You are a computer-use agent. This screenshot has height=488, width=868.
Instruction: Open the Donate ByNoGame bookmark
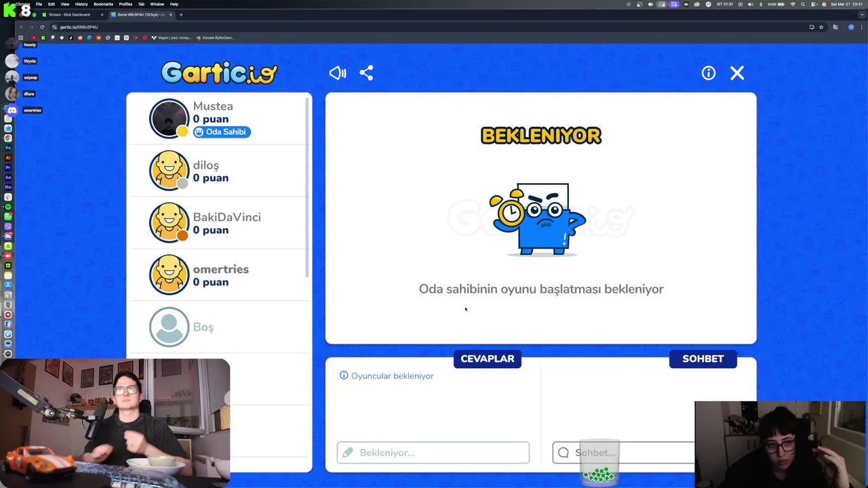(x=215, y=38)
